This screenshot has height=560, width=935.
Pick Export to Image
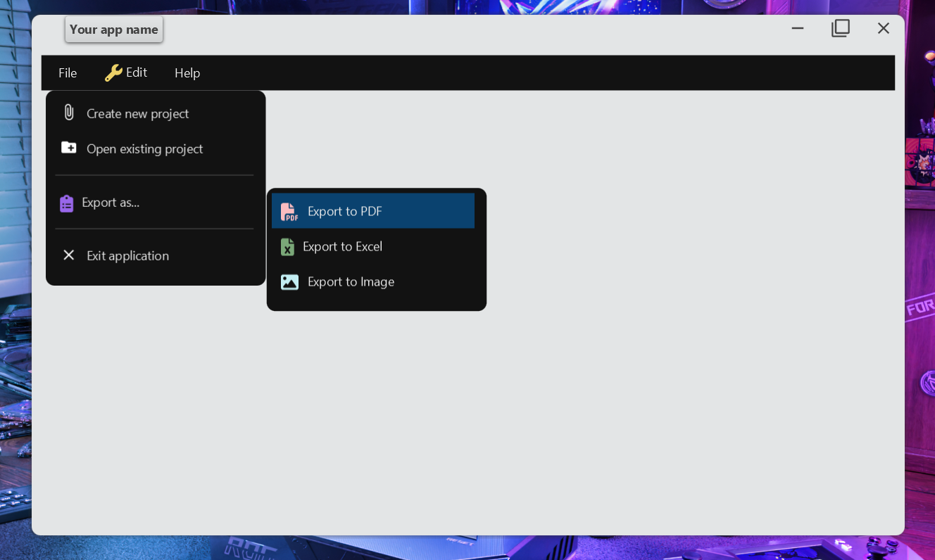tap(373, 281)
